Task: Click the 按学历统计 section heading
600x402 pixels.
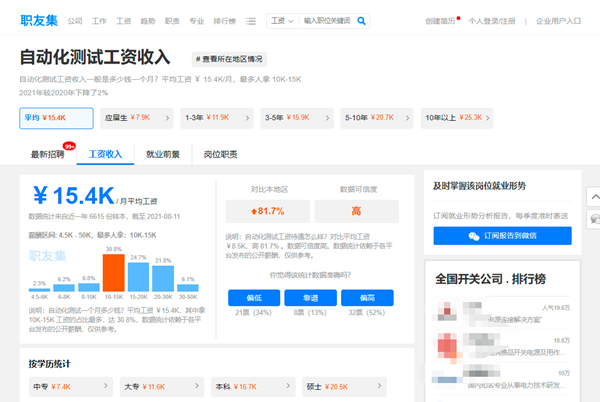Action: tap(49, 364)
